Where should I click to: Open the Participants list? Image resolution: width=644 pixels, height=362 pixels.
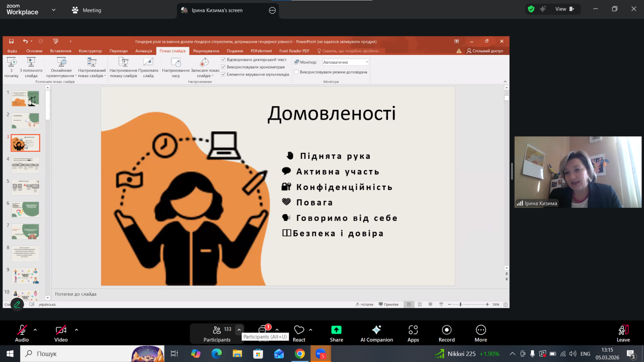pos(217,333)
